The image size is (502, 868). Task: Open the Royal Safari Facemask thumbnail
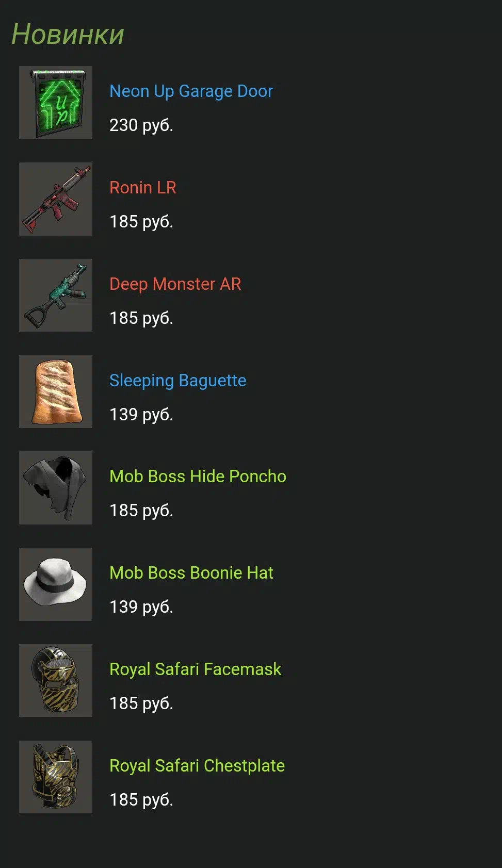pos(56,680)
